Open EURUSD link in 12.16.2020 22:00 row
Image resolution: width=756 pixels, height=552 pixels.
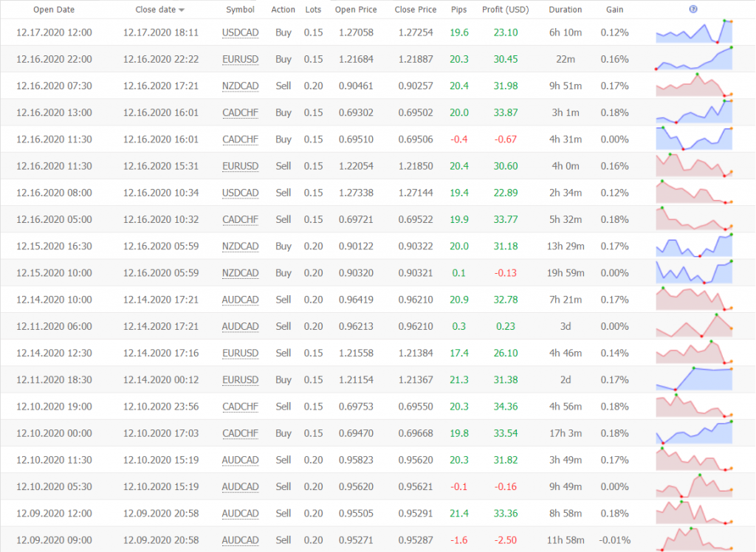point(240,59)
